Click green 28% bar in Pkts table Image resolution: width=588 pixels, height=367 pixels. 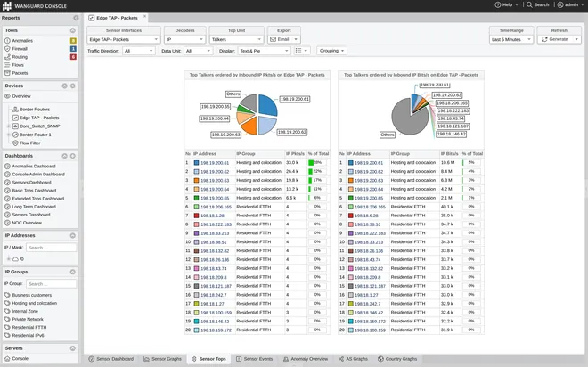coord(311,163)
